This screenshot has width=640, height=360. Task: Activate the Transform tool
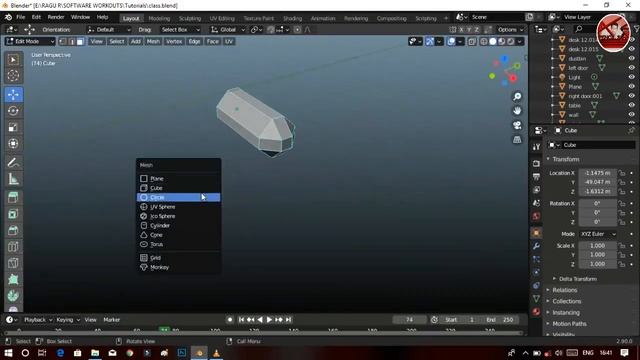coord(13,144)
